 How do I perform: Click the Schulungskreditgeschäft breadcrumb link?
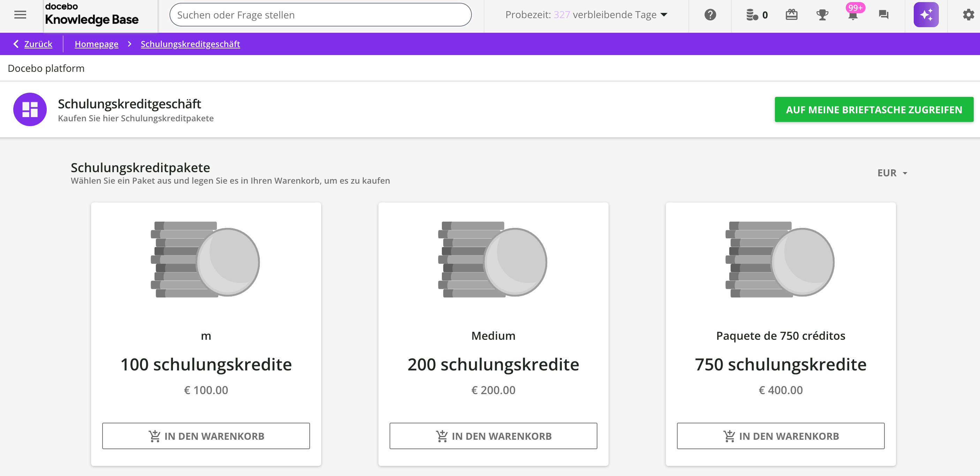tap(190, 44)
